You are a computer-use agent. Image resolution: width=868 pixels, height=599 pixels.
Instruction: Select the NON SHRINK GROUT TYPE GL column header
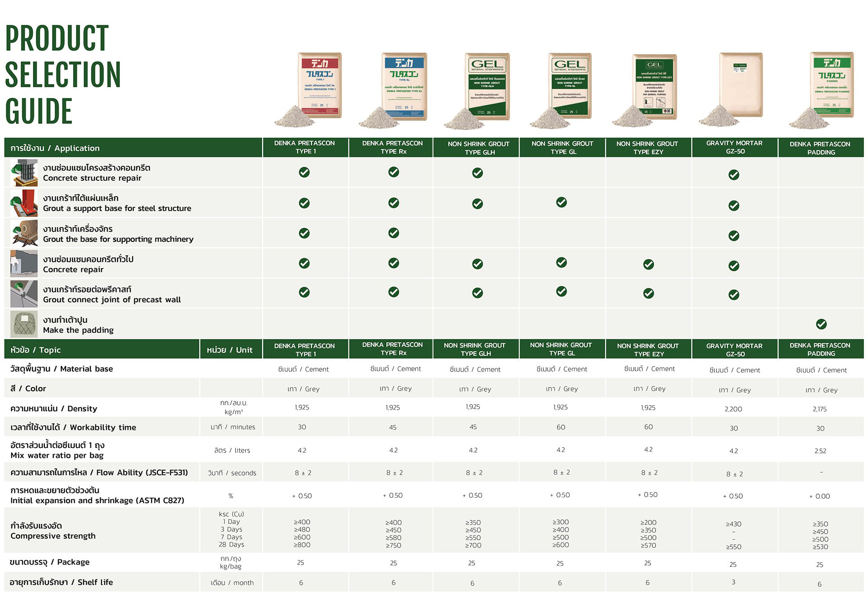(562, 147)
